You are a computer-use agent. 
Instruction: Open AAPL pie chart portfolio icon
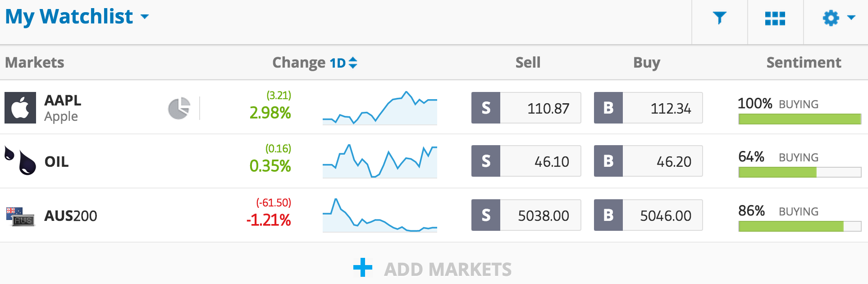(x=179, y=108)
